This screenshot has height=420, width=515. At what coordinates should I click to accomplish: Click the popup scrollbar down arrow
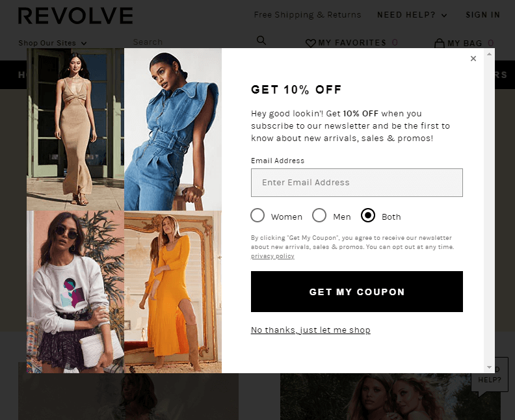tap(489, 367)
